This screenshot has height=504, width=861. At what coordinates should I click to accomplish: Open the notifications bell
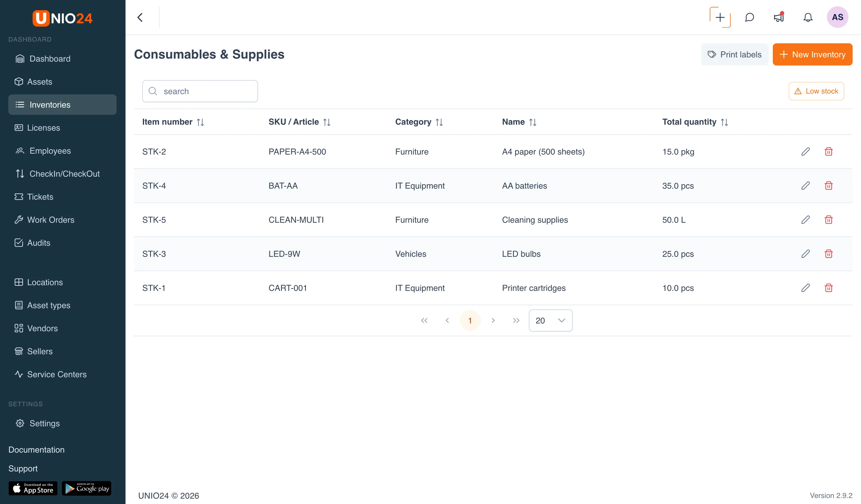point(808,17)
